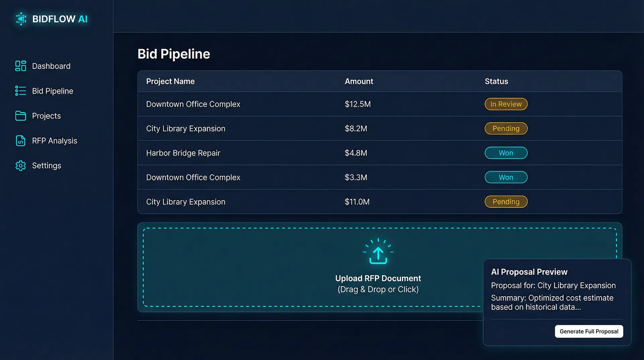Viewport: 644px width, 360px height.
Task: Click the BidFlow AI logo icon
Action: click(x=21, y=19)
